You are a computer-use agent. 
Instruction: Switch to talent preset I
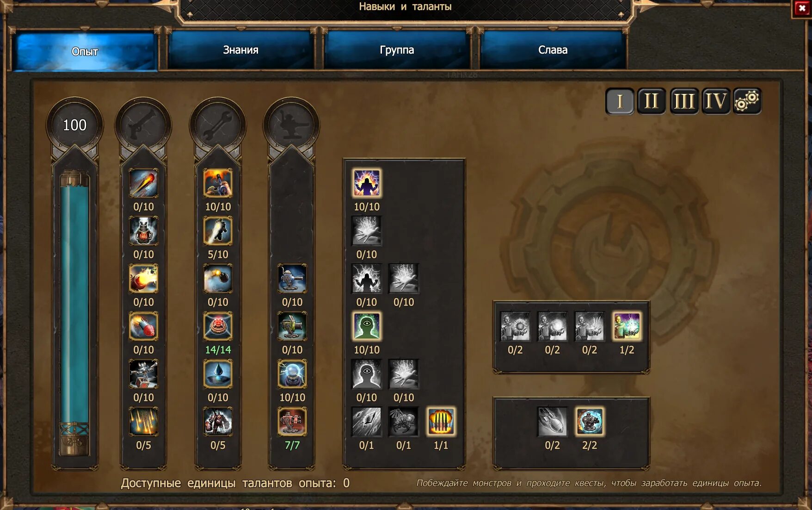[620, 101]
